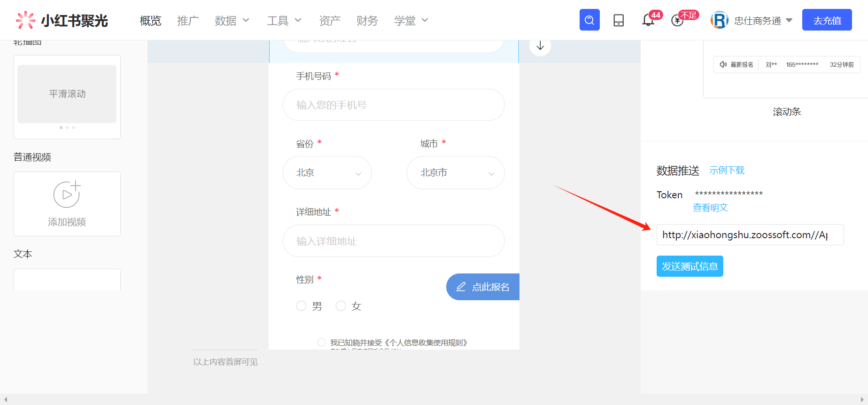Expand the 数据 menu in navigation

pyautogui.click(x=232, y=21)
